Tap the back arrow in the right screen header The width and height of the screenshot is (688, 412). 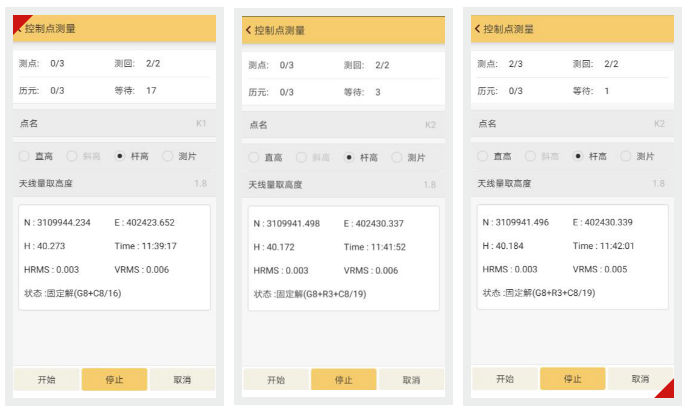pos(478,29)
